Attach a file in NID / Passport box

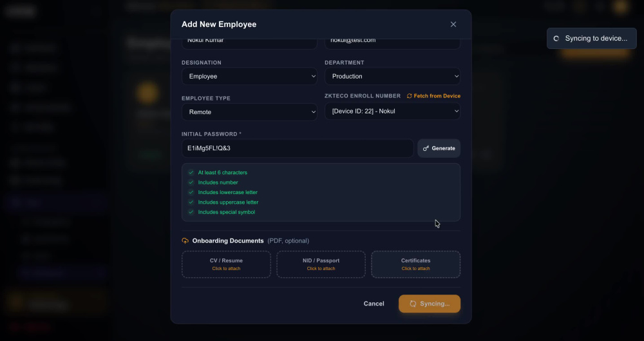pos(321,264)
